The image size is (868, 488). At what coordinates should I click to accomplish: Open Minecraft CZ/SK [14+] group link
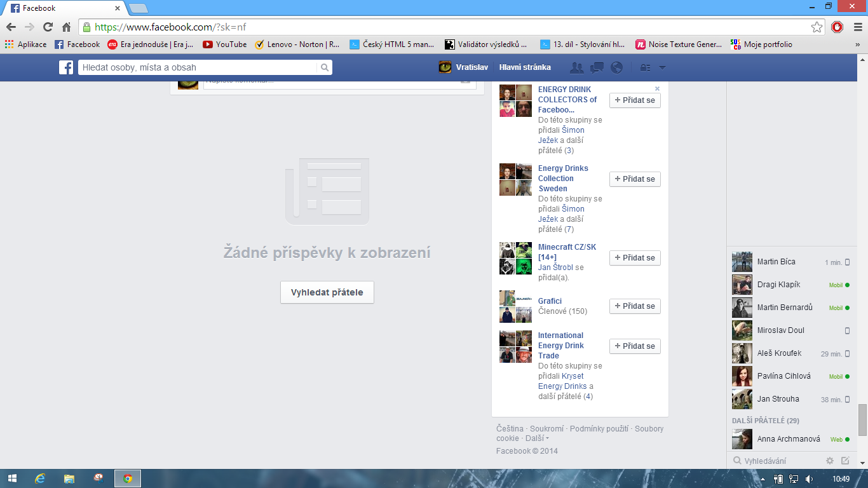click(567, 252)
